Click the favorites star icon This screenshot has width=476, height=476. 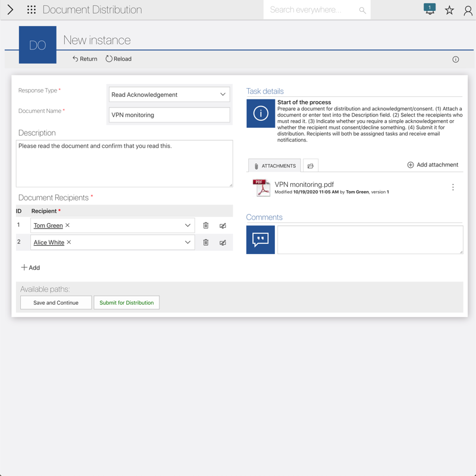[449, 10]
